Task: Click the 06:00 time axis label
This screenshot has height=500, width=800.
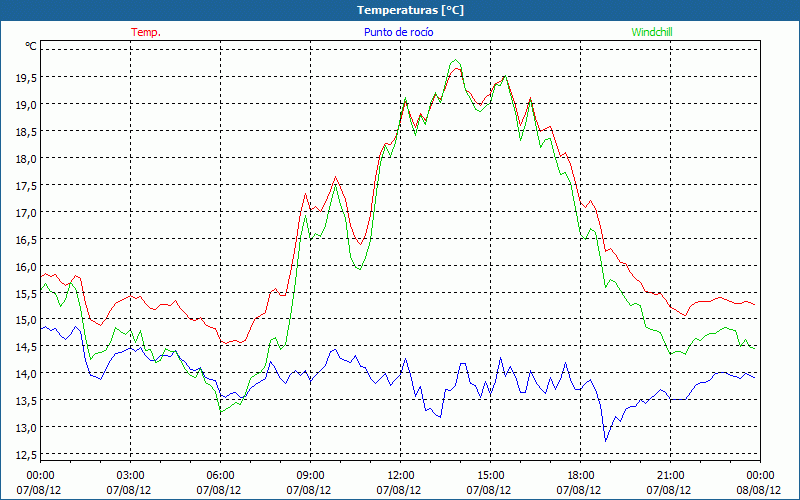Action: (220, 476)
